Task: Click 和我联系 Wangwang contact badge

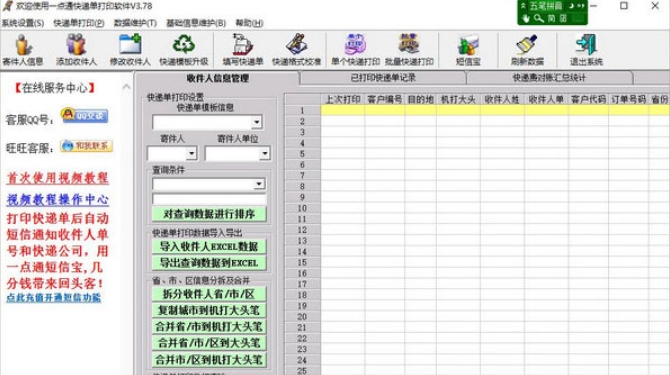Action: [86, 146]
